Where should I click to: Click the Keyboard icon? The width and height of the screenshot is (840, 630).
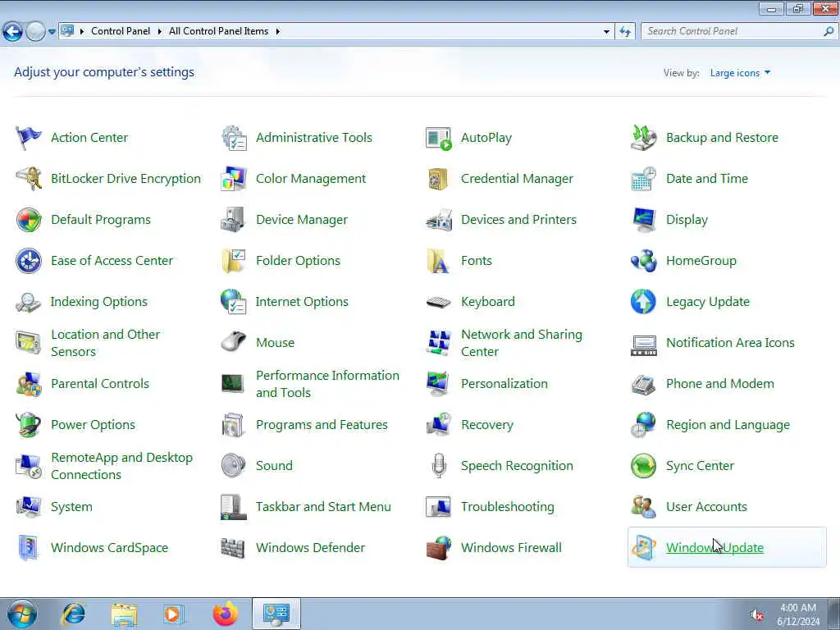pyautogui.click(x=439, y=302)
